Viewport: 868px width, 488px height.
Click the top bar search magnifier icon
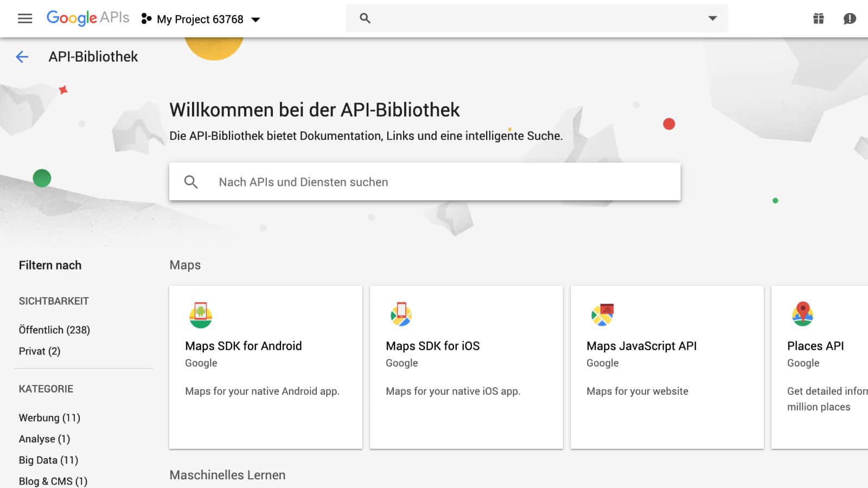pos(365,18)
